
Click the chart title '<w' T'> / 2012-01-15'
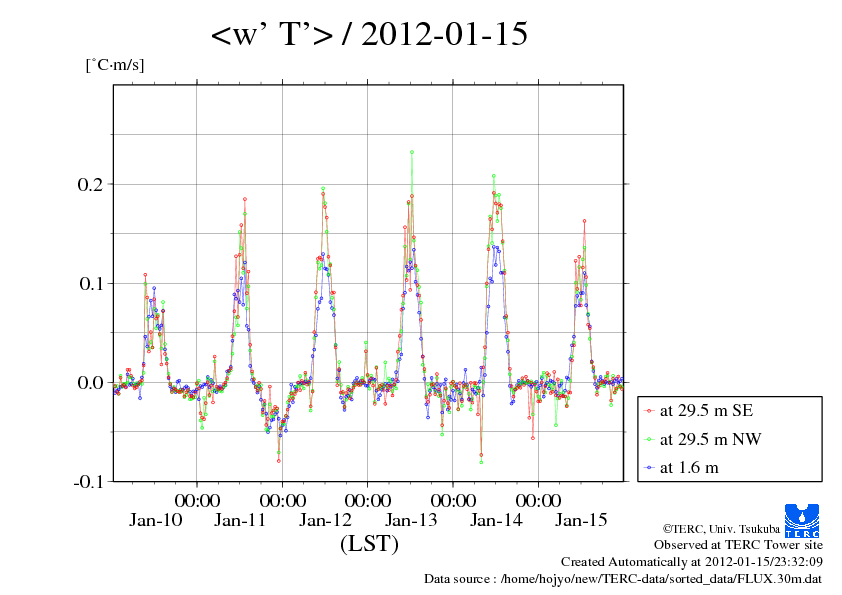click(369, 33)
